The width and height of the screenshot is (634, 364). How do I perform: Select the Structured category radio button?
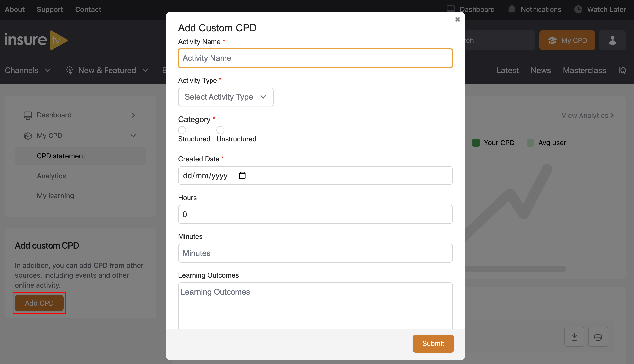pyautogui.click(x=182, y=130)
